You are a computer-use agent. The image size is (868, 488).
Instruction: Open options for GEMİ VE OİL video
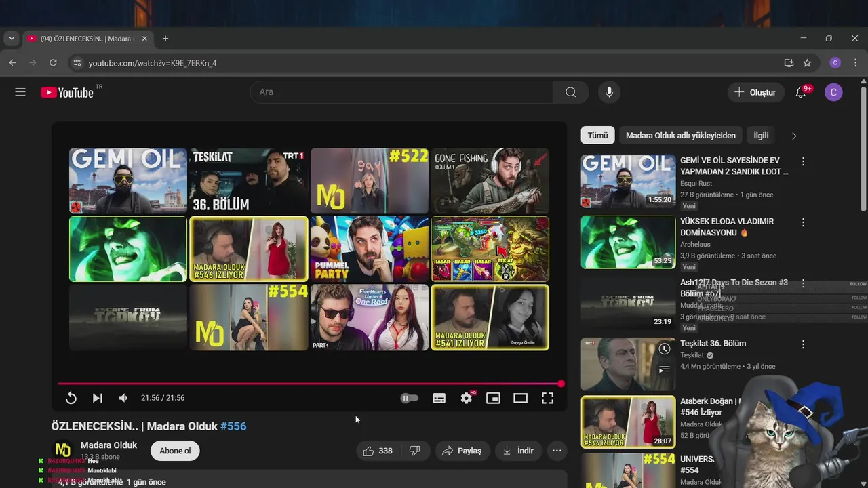tap(803, 161)
